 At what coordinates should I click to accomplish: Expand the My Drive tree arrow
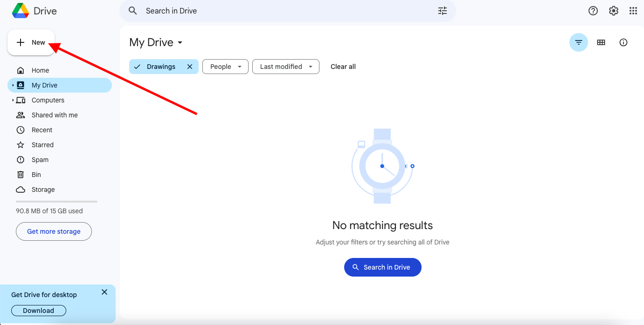click(x=13, y=85)
